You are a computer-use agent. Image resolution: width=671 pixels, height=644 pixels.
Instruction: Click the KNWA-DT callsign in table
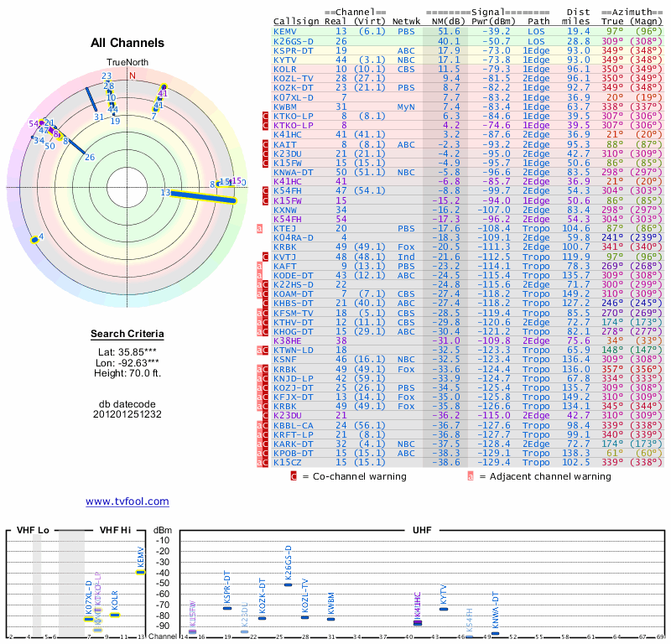[293, 173]
